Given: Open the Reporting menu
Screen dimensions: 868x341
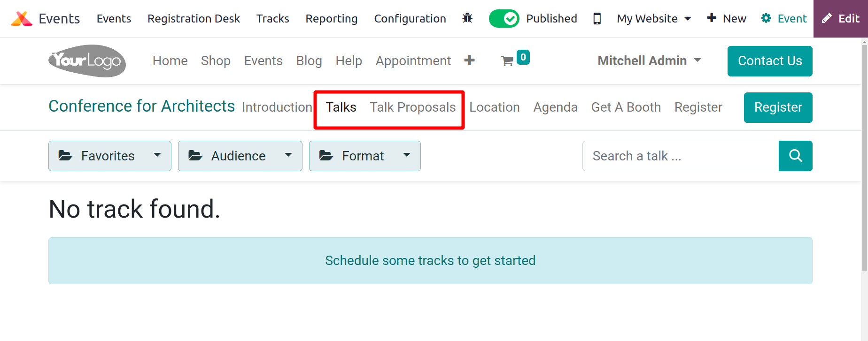Looking at the screenshot, I should coord(332,19).
